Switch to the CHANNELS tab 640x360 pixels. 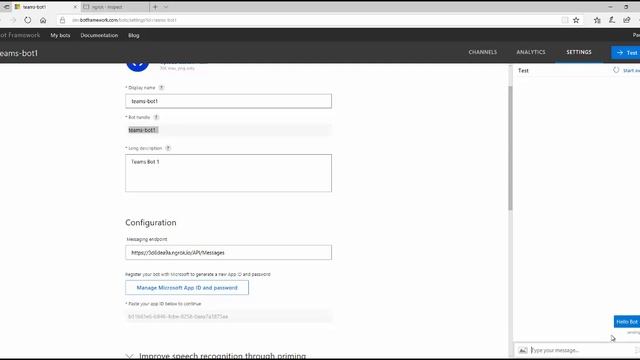[482, 52]
